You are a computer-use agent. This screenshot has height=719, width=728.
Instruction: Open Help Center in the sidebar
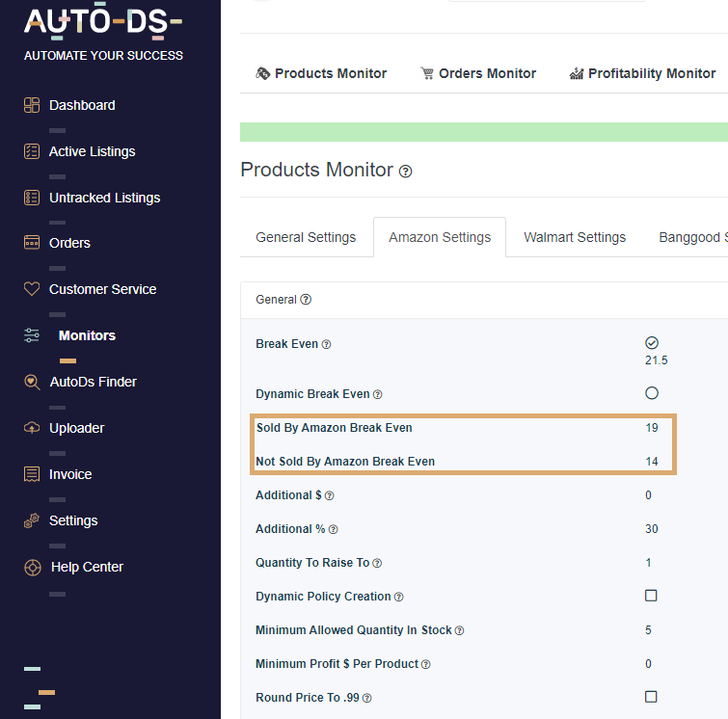(x=87, y=567)
